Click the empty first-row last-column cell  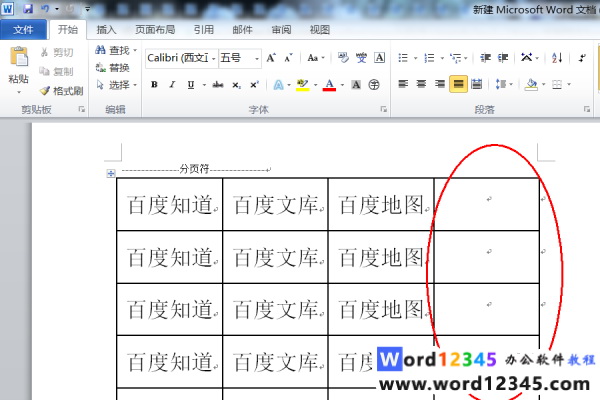tap(487, 204)
